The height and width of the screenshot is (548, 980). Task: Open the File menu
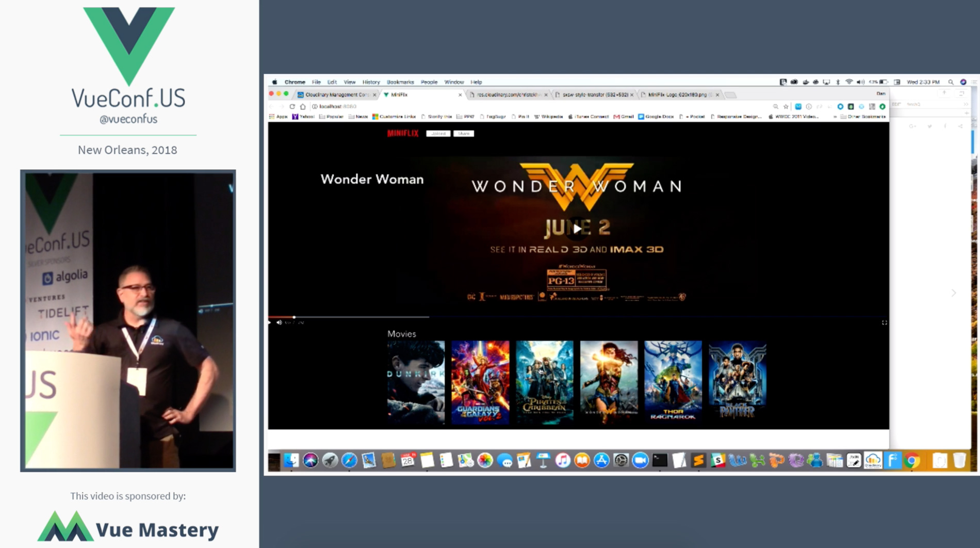coord(316,82)
